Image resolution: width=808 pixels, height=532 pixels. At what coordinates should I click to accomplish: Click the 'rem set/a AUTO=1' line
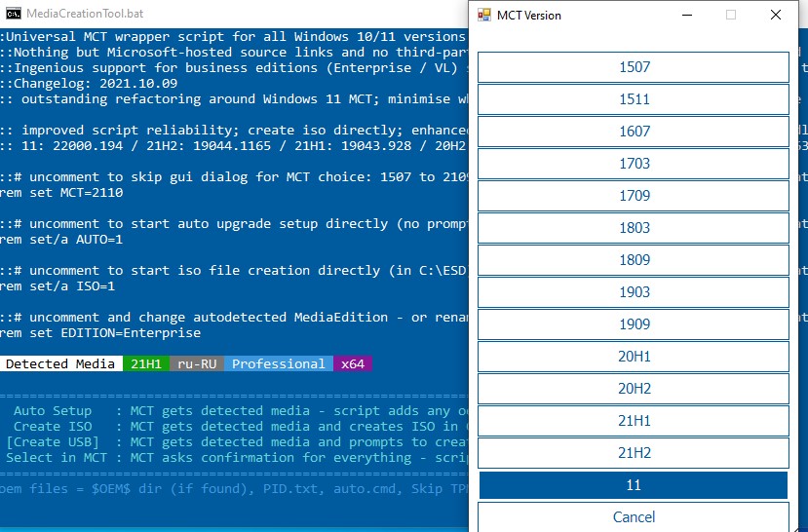[61, 240]
